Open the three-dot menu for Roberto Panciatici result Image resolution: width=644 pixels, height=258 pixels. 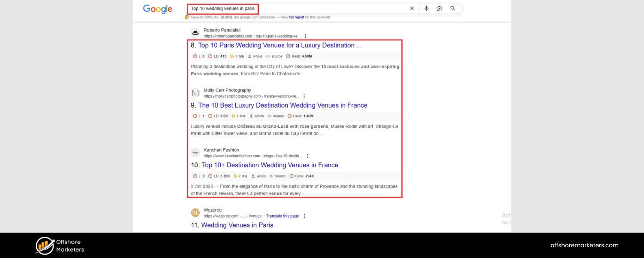pyautogui.click(x=305, y=37)
